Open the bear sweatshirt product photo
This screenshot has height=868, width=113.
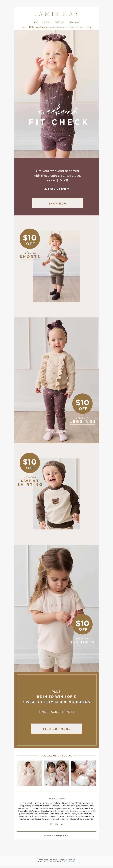(x=56, y=494)
